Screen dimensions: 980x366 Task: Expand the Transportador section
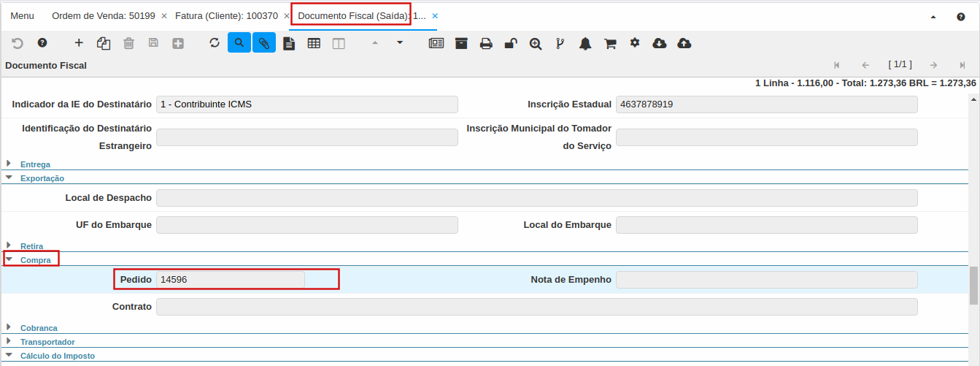click(47, 342)
